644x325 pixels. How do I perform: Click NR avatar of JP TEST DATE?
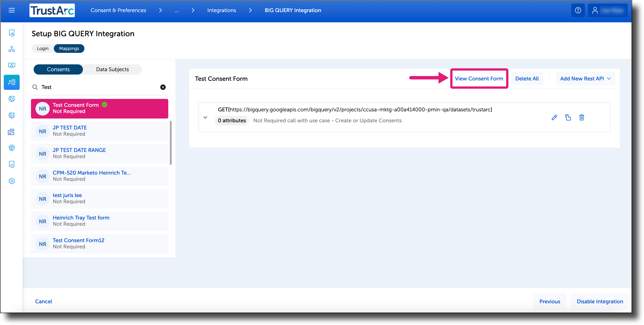point(42,131)
